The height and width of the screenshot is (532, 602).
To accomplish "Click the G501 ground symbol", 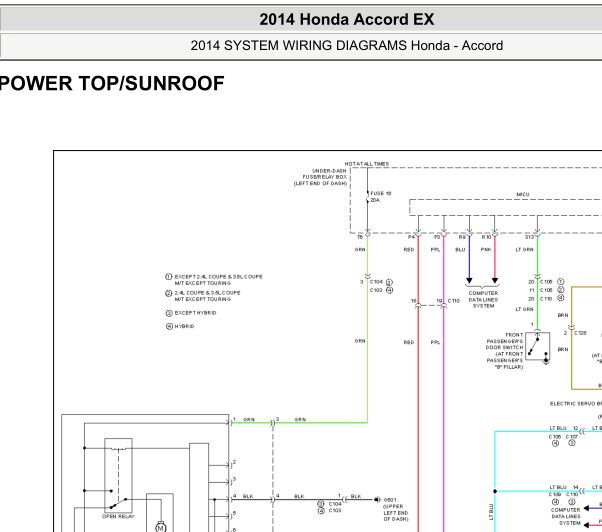I will pos(378,499).
